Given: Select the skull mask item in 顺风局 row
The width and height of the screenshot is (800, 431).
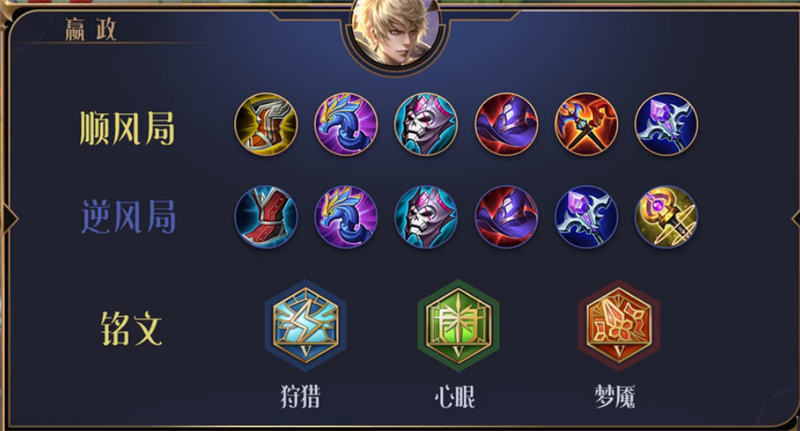Looking at the screenshot, I should (x=426, y=124).
